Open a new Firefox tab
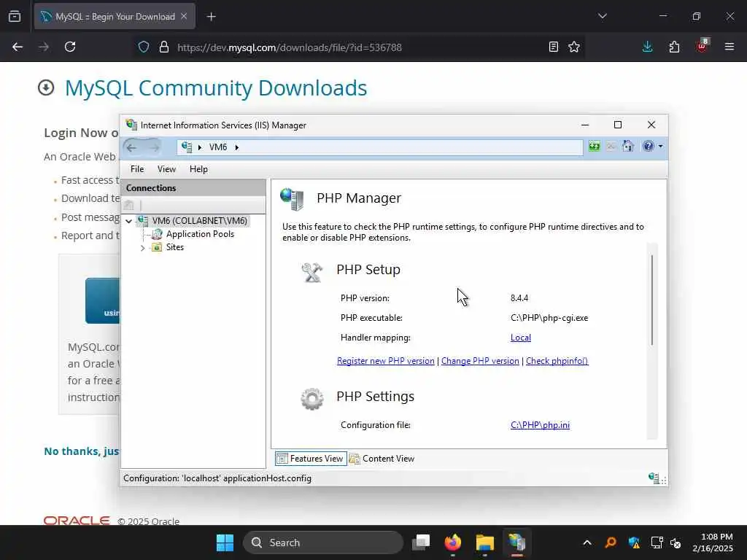Image resolution: width=747 pixels, height=560 pixels. (211, 17)
